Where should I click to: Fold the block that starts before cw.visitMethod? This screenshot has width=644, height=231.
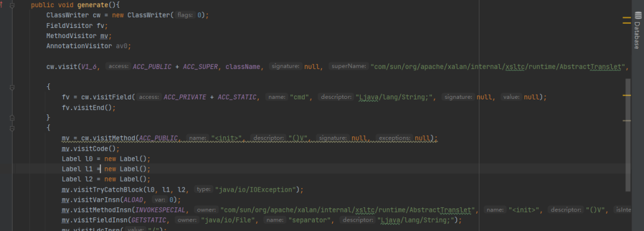(x=12, y=128)
